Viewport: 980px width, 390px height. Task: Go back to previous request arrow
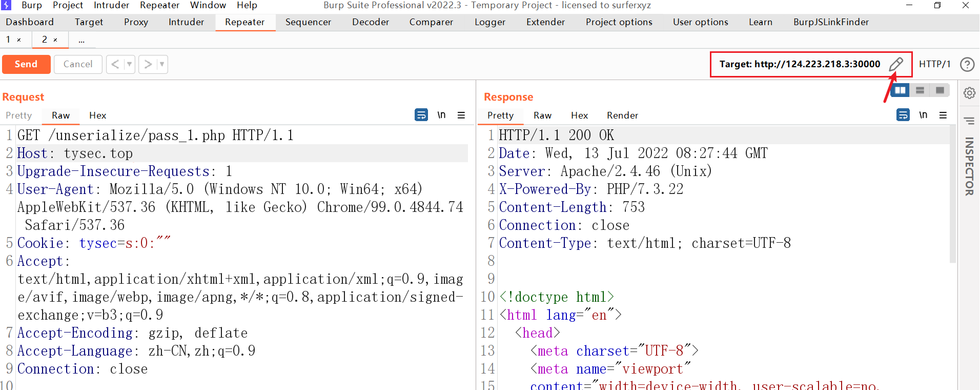[115, 64]
